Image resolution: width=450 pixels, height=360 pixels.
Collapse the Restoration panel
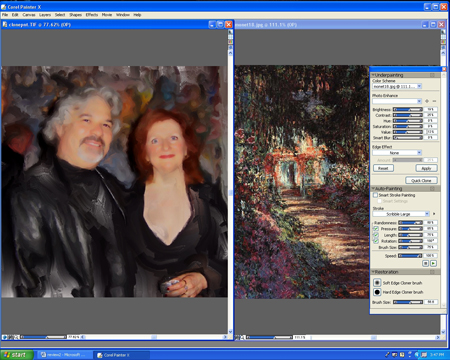pos(373,272)
